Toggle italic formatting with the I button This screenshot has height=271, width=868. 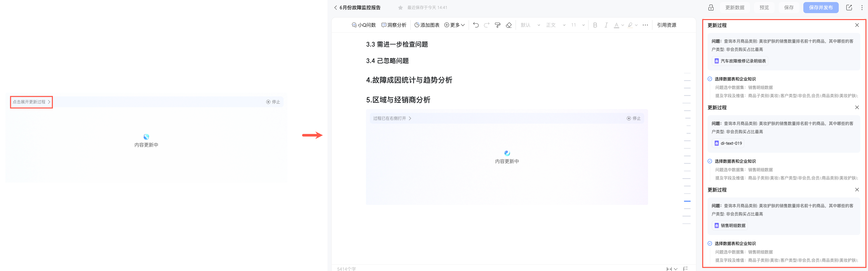(x=606, y=25)
